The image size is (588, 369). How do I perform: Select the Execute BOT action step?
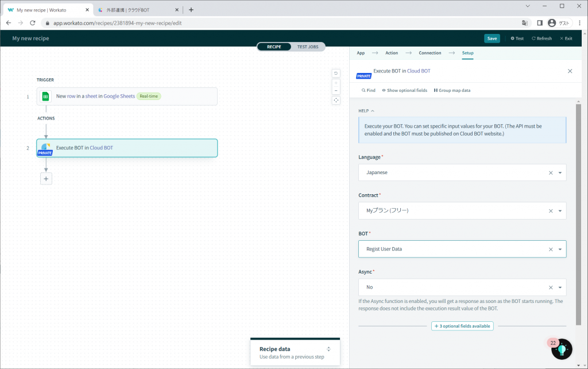tap(127, 148)
